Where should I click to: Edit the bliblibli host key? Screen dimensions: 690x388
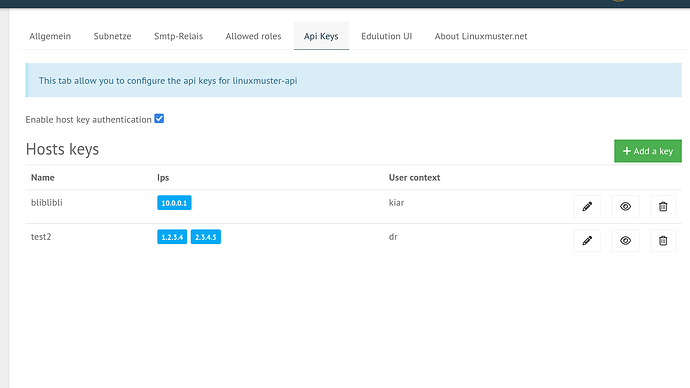coord(587,206)
